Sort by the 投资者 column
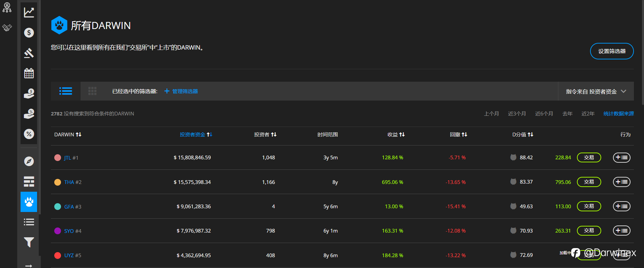Image resolution: width=644 pixels, height=268 pixels. 265,134
